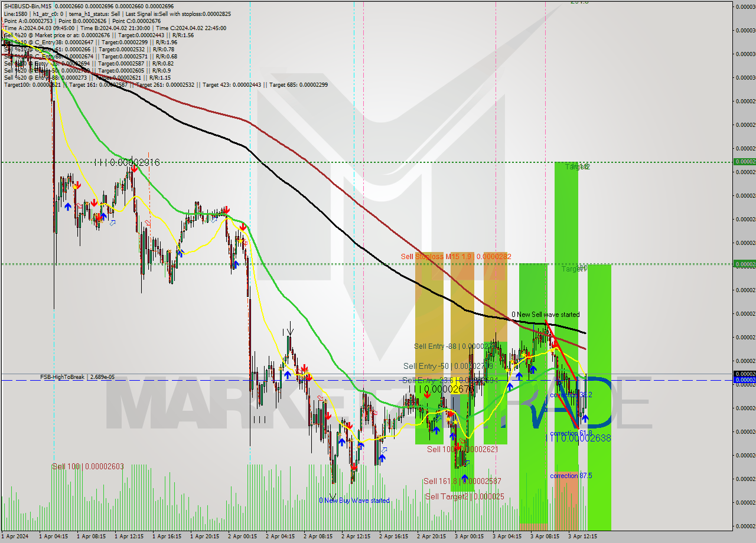Screen dimensions: 756x543
Task: Click the '0 New Buy Wave started' label
Action: tap(354, 501)
